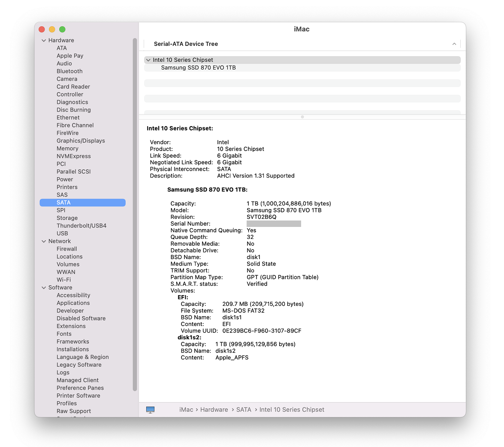Click iMac in the bottom path bar

(186, 410)
